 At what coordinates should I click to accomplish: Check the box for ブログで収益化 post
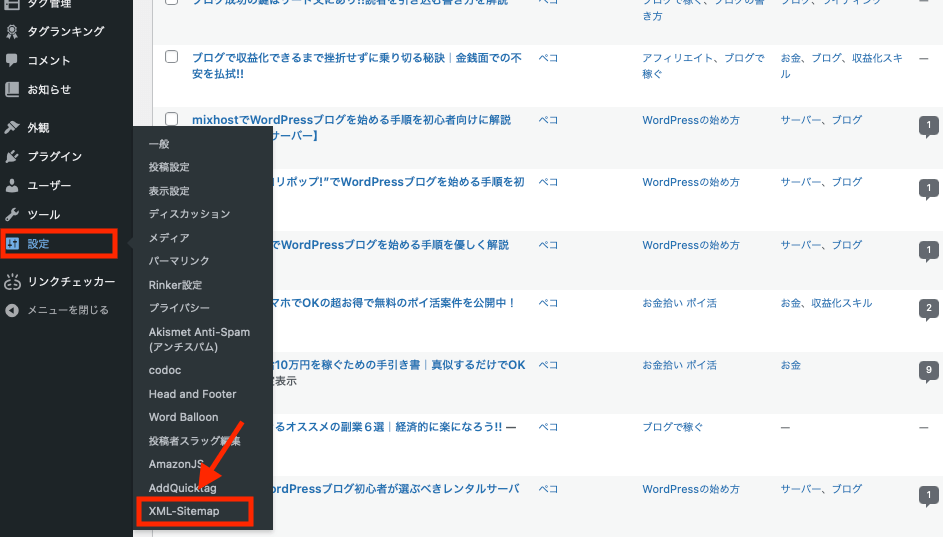pyautogui.click(x=171, y=57)
